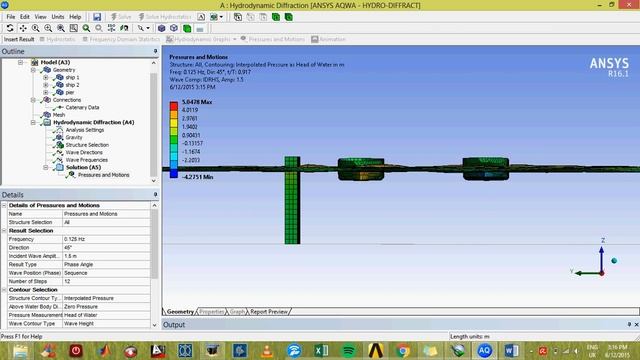Select the Rotate view tool
The height and width of the screenshot is (360, 640).
click(x=10, y=28)
